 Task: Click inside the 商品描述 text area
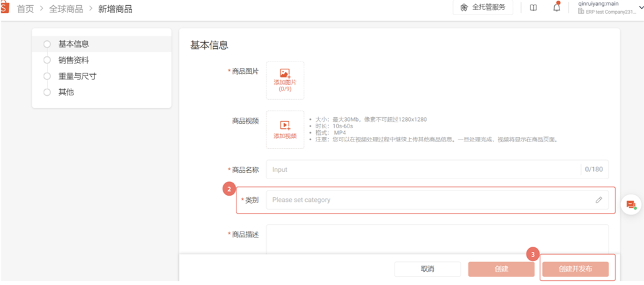tap(436, 238)
